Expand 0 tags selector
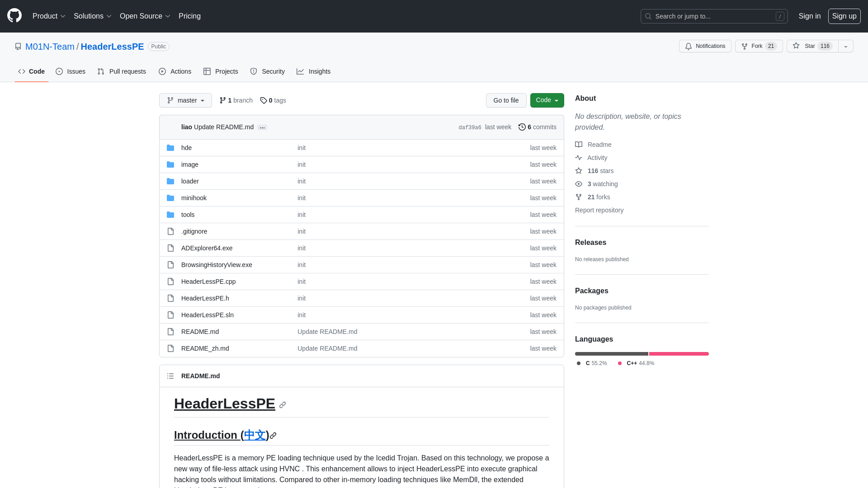Viewport: 868px width, 488px height. pyautogui.click(x=273, y=100)
